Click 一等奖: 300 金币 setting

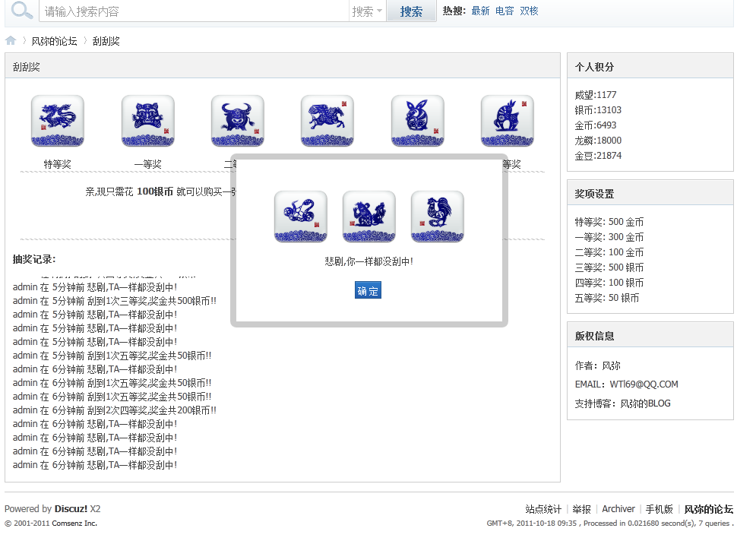tap(609, 237)
